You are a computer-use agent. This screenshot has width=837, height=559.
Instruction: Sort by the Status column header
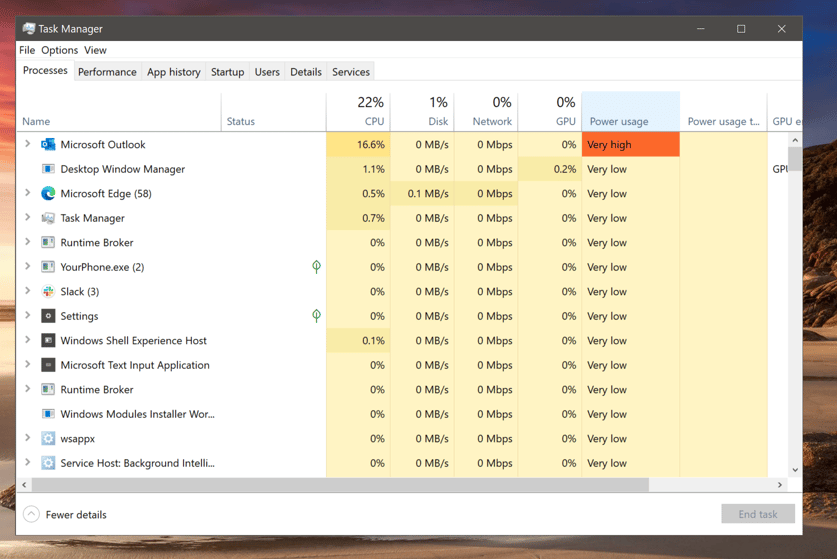tap(273, 112)
